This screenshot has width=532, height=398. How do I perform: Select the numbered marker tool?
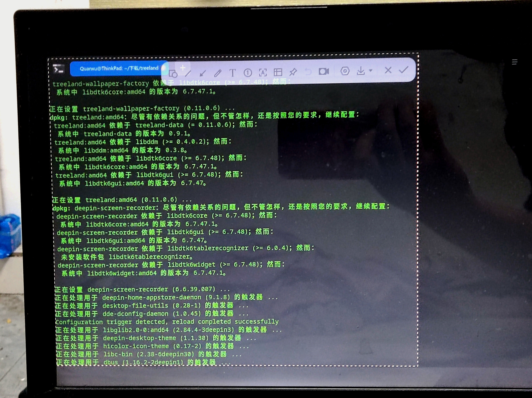(248, 73)
